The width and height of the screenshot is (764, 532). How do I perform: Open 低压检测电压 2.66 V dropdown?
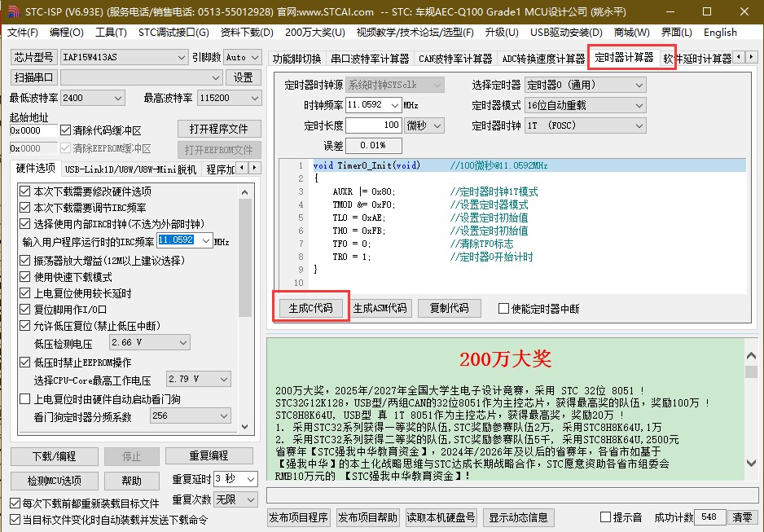pyautogui.click(x=149, y=342)
